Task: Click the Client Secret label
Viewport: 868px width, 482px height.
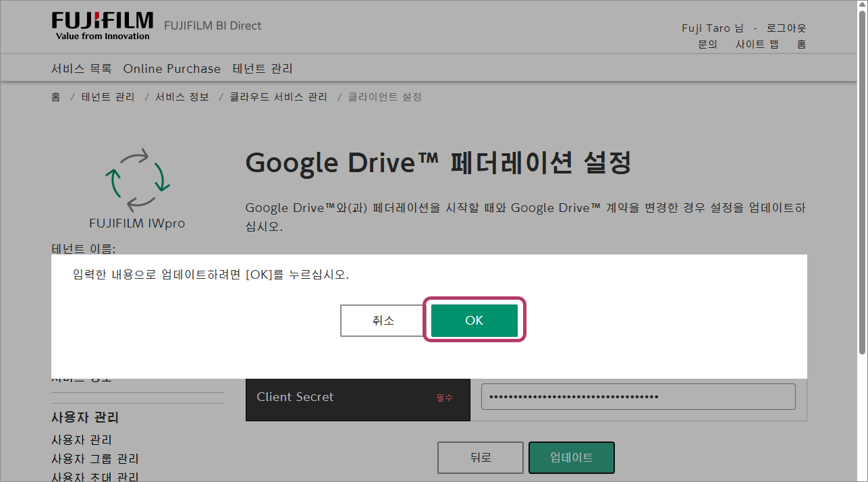Action: pyautogui.click(x=295, y=397)
